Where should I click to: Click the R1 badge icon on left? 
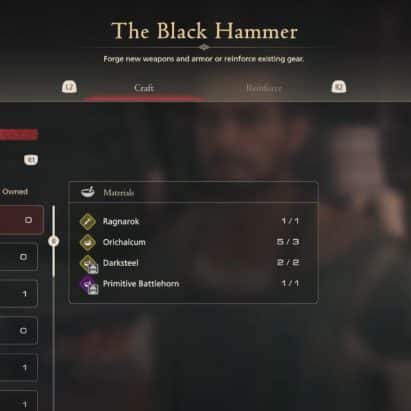click(x=31, y=160)
